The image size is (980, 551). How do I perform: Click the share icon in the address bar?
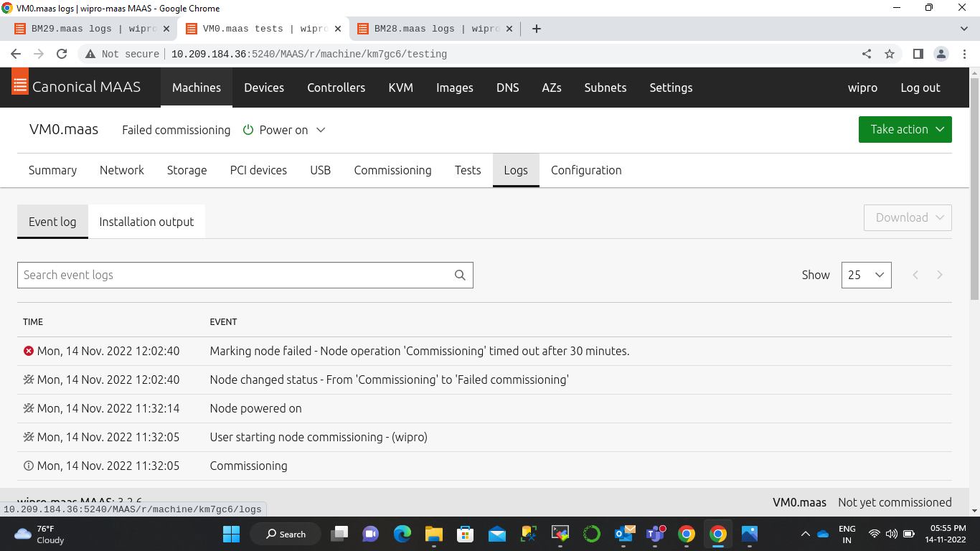tap(867, 54)
